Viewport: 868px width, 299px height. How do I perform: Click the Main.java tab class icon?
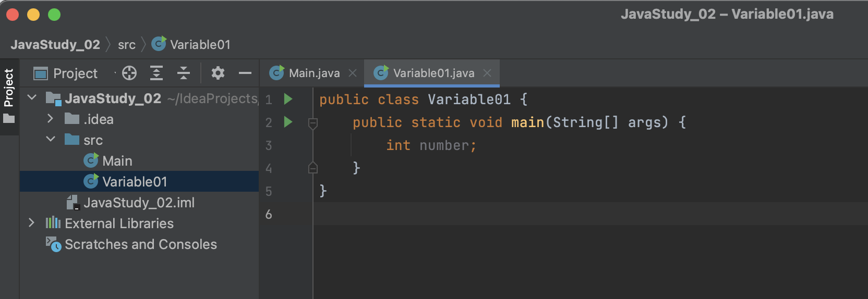(x=276, y=73)
